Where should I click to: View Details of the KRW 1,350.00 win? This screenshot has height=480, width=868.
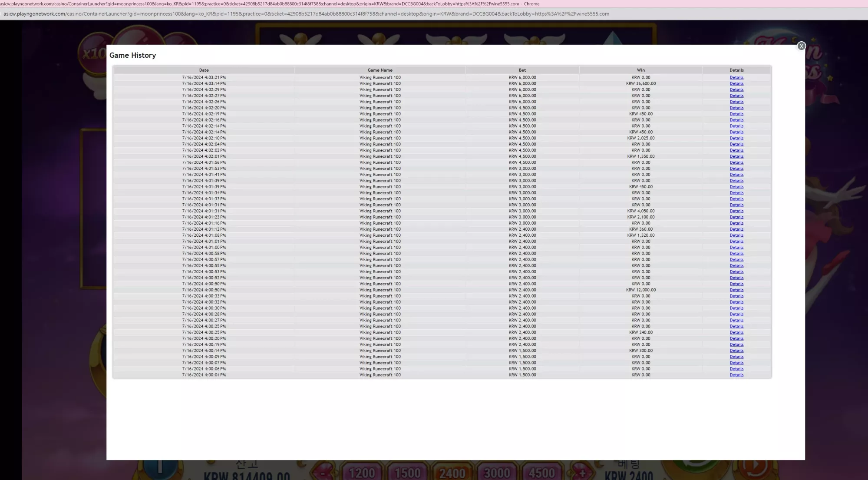point(736,156)
